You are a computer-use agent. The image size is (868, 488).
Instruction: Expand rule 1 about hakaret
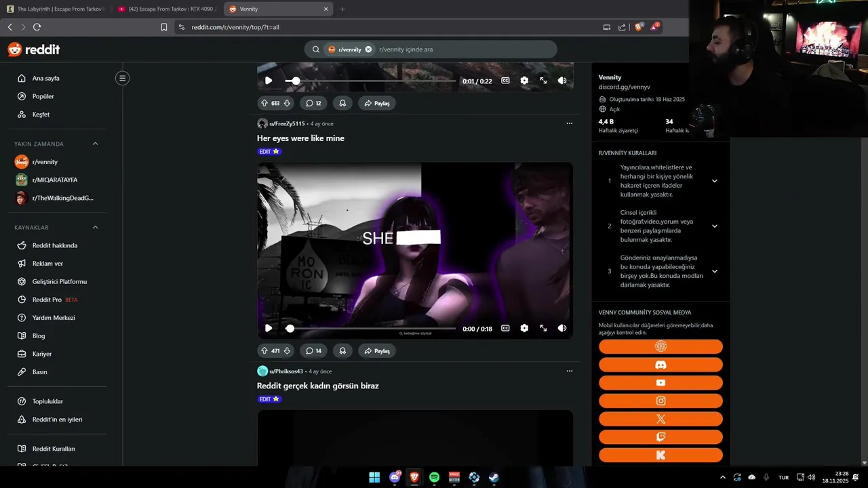pyautogui.click(x=714, y=181)
